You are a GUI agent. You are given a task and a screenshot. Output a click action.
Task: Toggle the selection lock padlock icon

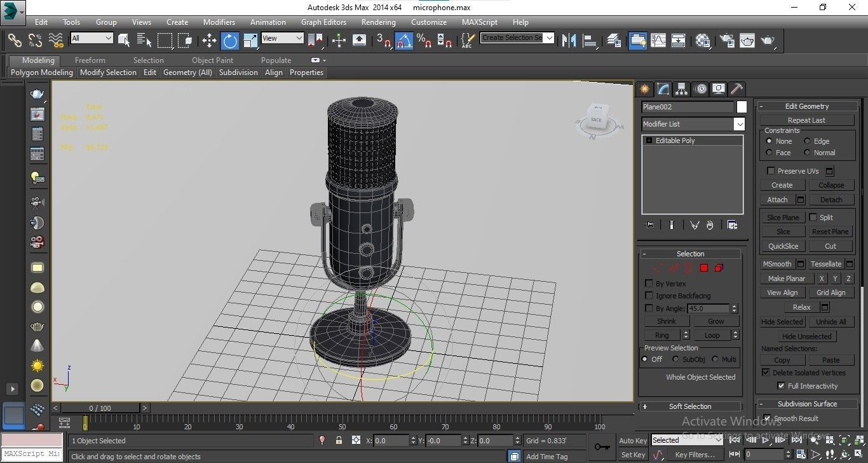339,440
